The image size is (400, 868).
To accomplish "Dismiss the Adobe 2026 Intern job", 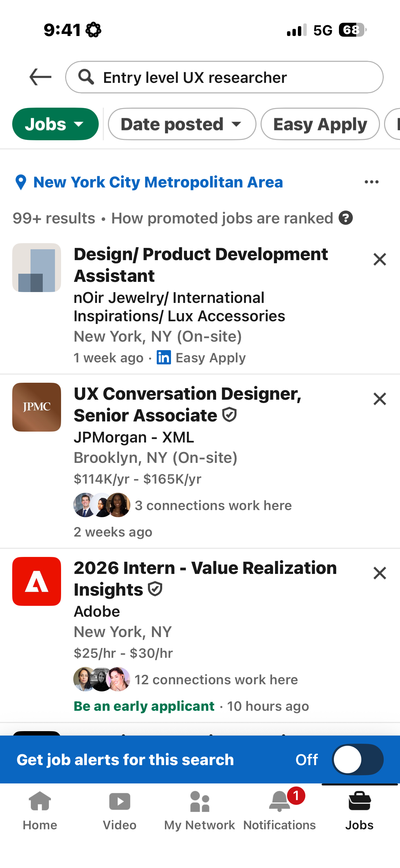I will (380, 573).
